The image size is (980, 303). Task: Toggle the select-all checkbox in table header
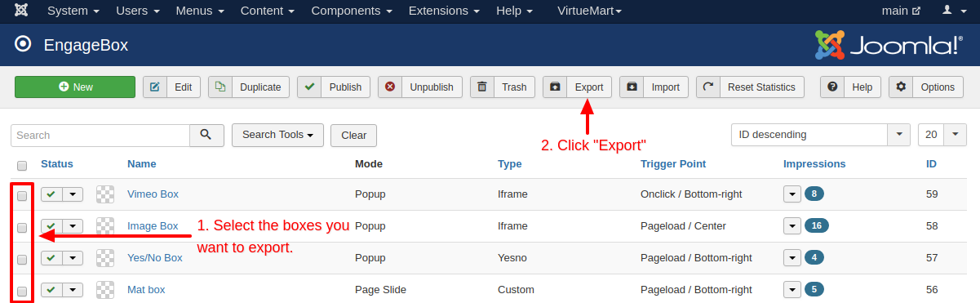[22, 165]
